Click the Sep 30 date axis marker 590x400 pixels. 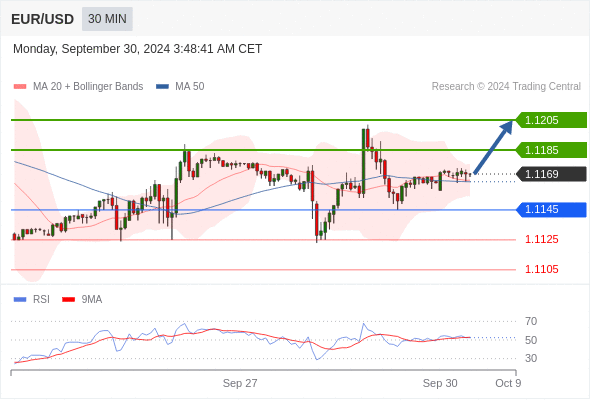coord(440,383)
